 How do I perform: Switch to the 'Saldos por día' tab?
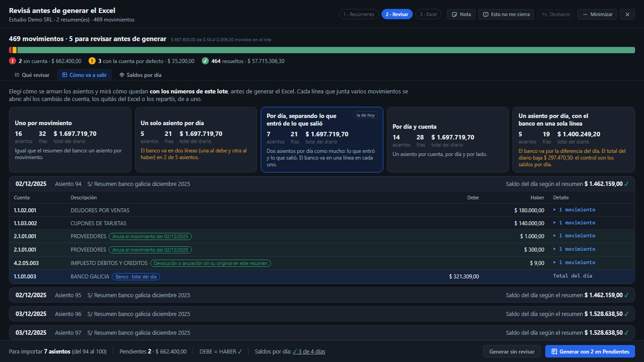[x=140, y=75]
